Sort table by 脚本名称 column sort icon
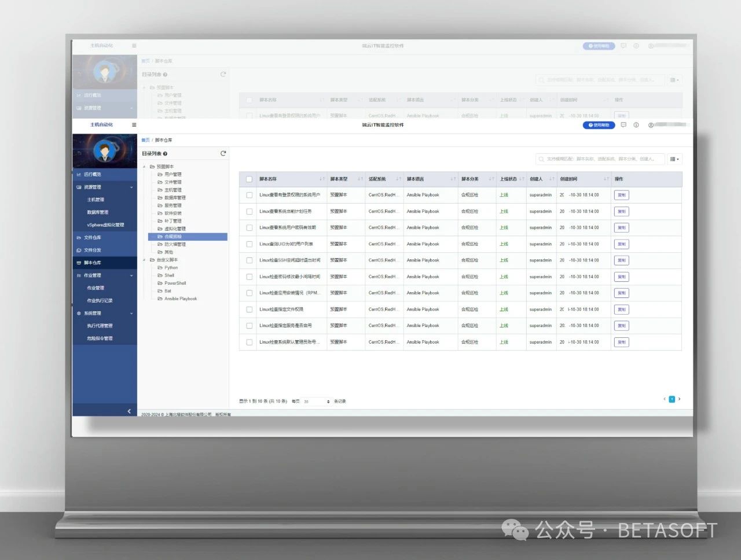741x560 pixels. coord(322,179)
